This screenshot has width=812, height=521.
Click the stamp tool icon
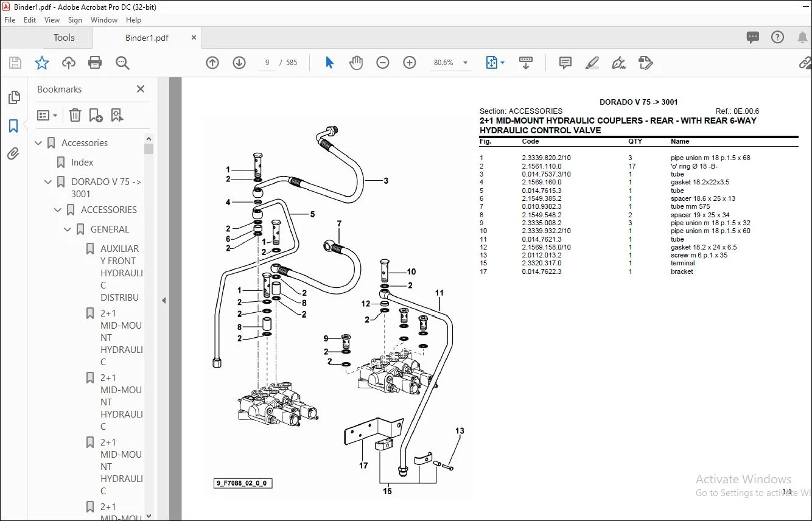(646, 63)
